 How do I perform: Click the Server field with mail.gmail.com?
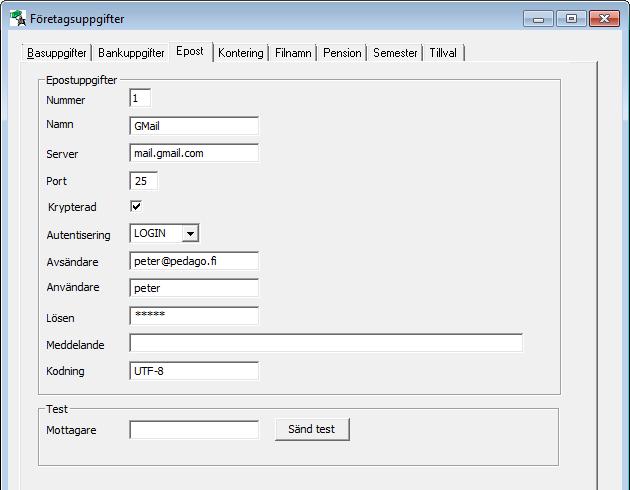coord(194,153)
